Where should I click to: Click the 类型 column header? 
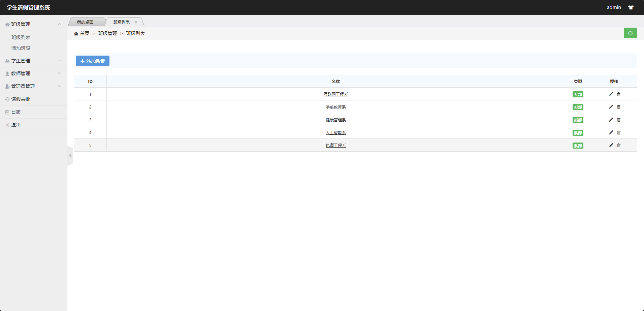click(x=578, y=82)
